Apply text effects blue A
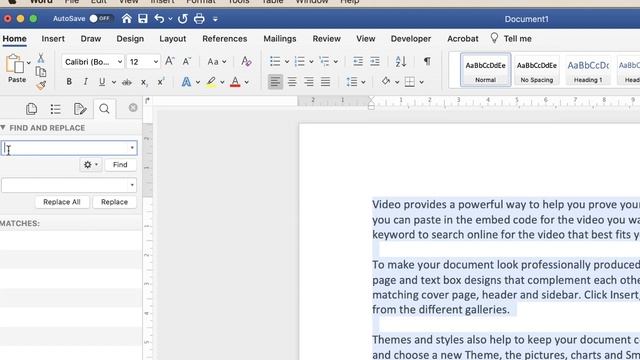Screen dimensions: 640x360 click(x=186, y=82)
